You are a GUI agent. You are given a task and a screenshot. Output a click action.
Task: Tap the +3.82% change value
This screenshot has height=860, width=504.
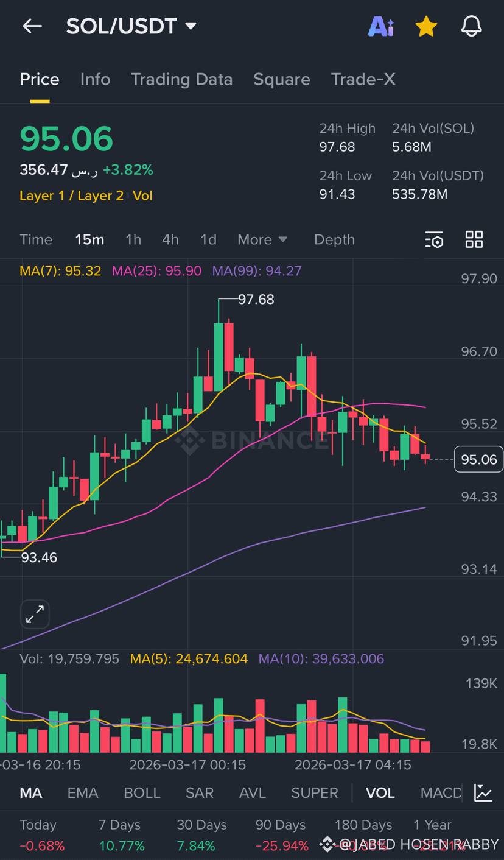tap(128, 170)
